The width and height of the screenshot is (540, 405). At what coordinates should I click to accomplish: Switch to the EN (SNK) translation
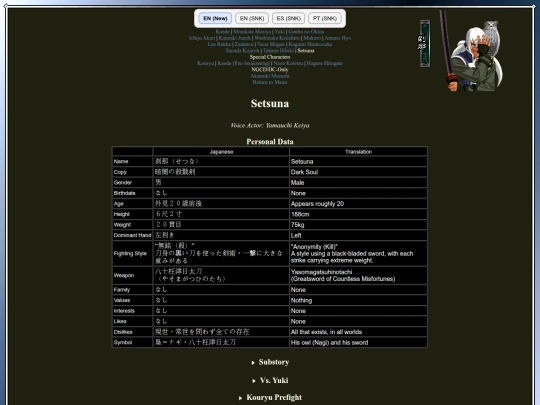tap(252, 18)
